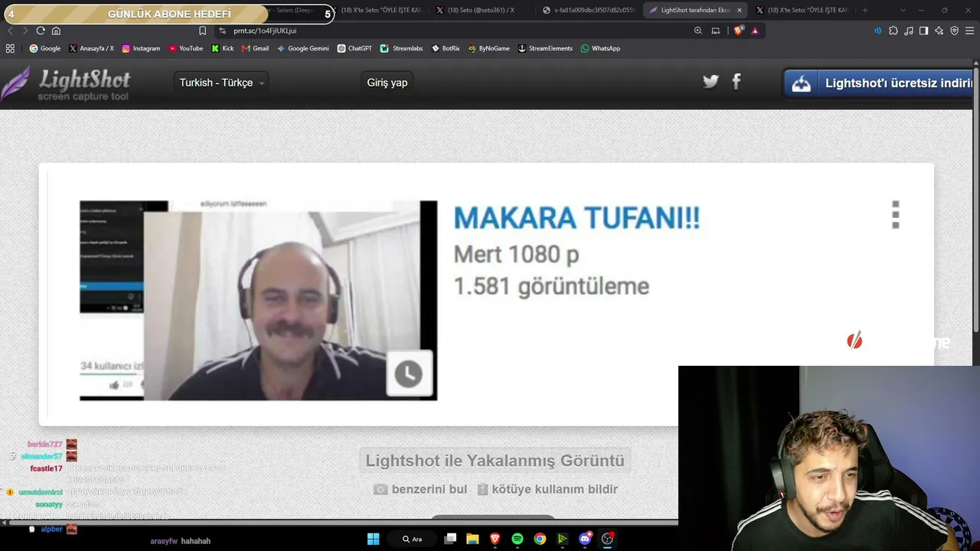
Task: Open the bookmarks apps grid icon
Action: [10, 48]
